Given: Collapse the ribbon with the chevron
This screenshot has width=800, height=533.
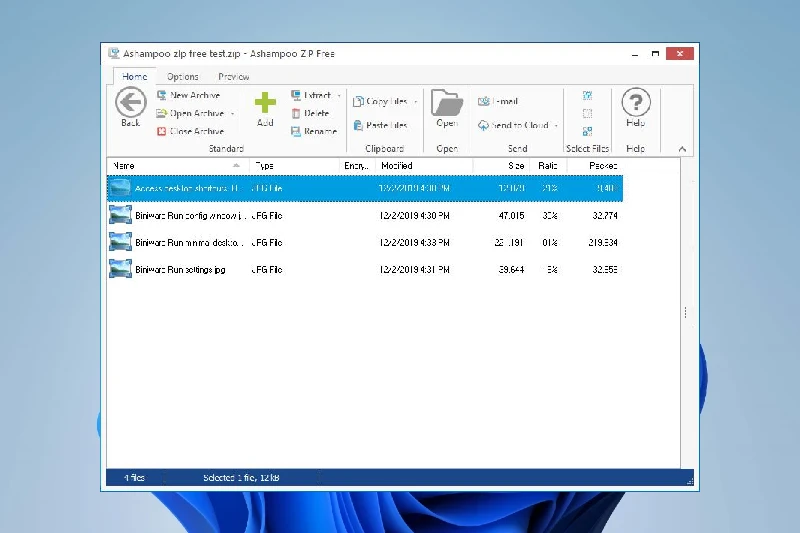Looking at the screenshot, I should [682, 149].
